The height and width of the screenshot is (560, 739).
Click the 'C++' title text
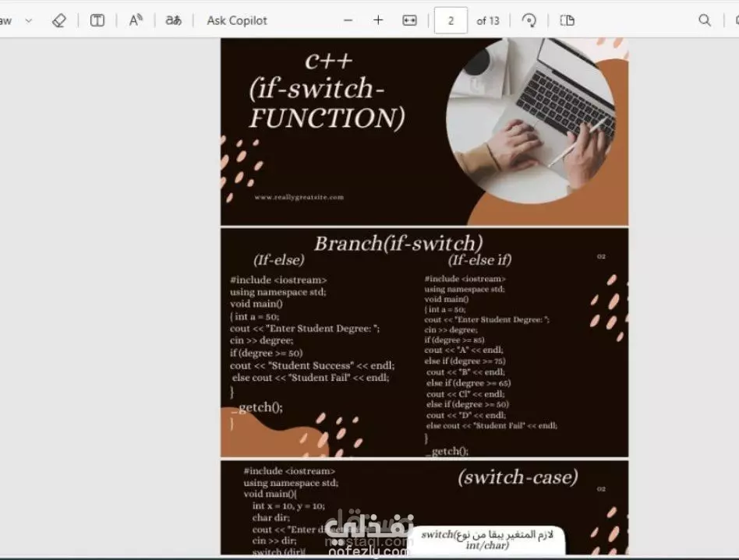coord(328,60)
